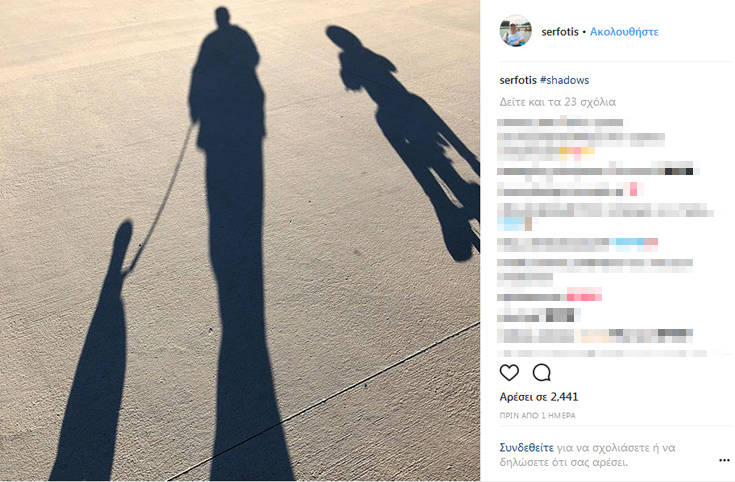Select blurred comment with light blue emoji
735x482 pixels.
click(605, 216)
